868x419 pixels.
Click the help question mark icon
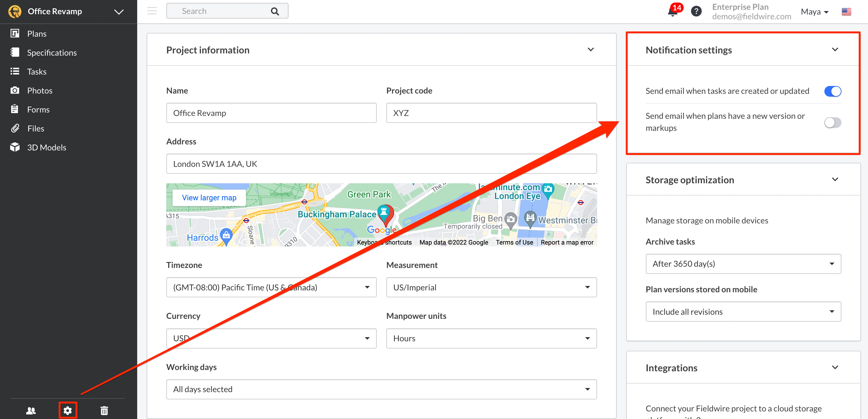click(696, 11)
